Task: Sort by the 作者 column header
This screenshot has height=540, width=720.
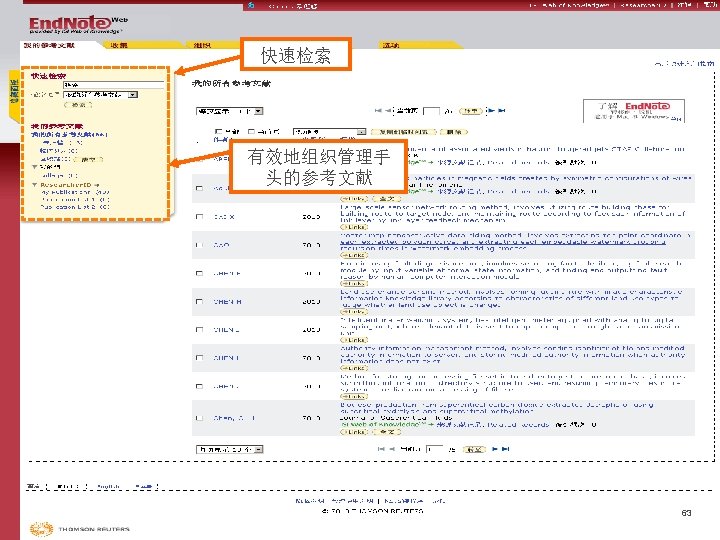Action: coord(221,139)
